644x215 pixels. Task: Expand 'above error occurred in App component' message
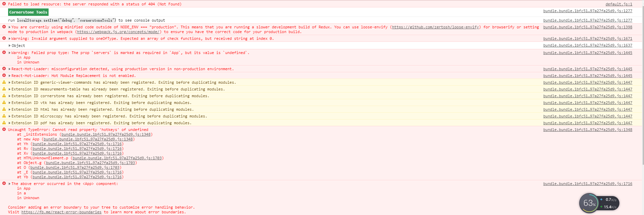tap(9, 184)
